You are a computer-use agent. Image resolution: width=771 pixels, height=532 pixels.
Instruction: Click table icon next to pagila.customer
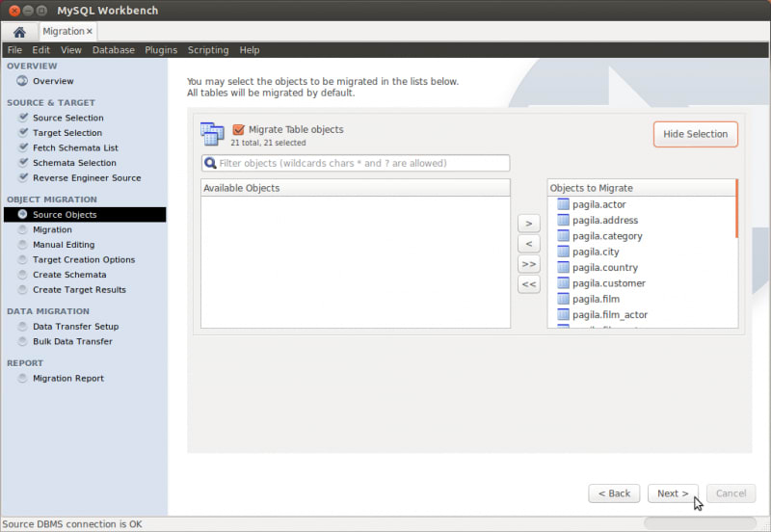click(x=563, y=282)
